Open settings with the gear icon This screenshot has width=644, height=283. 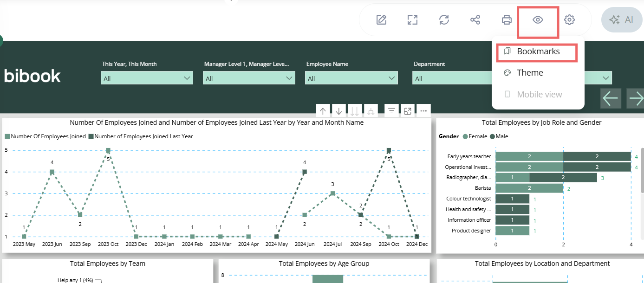pyautogui.click(x=569, y=20)
